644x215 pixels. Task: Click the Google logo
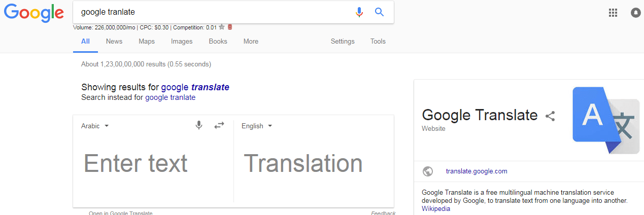coord(33,13)
